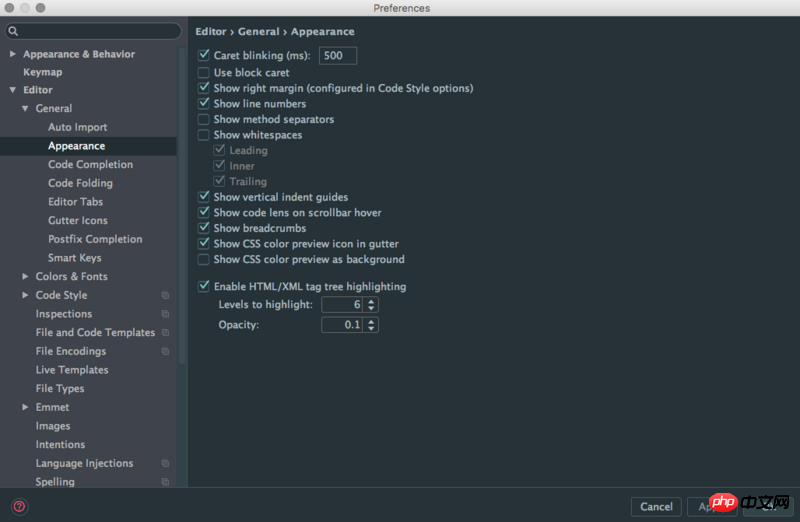The image size is (800, 522).
Task: Toggle Show code lens on scrollbar hover
Action: [x=204, y=212]
